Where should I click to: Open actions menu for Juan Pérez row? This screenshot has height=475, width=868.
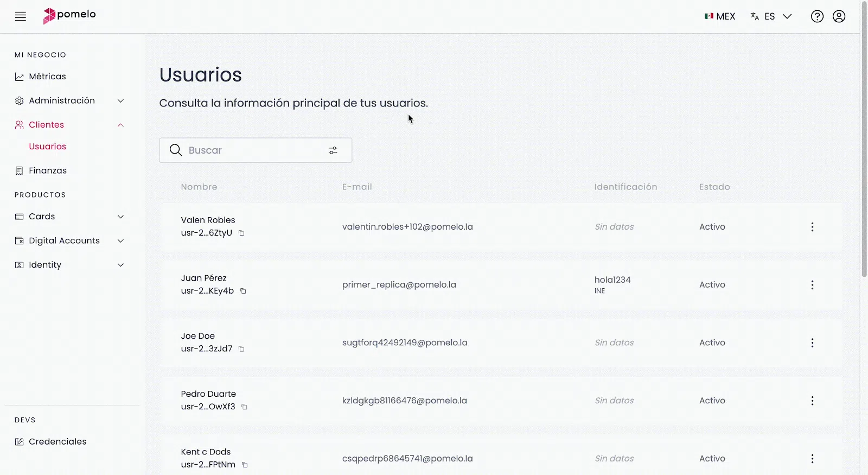click(x=812, y=285)
